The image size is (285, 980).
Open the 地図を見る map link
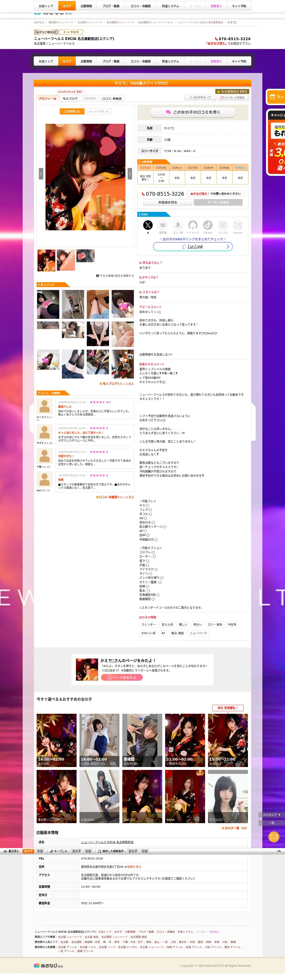point(134,867)
